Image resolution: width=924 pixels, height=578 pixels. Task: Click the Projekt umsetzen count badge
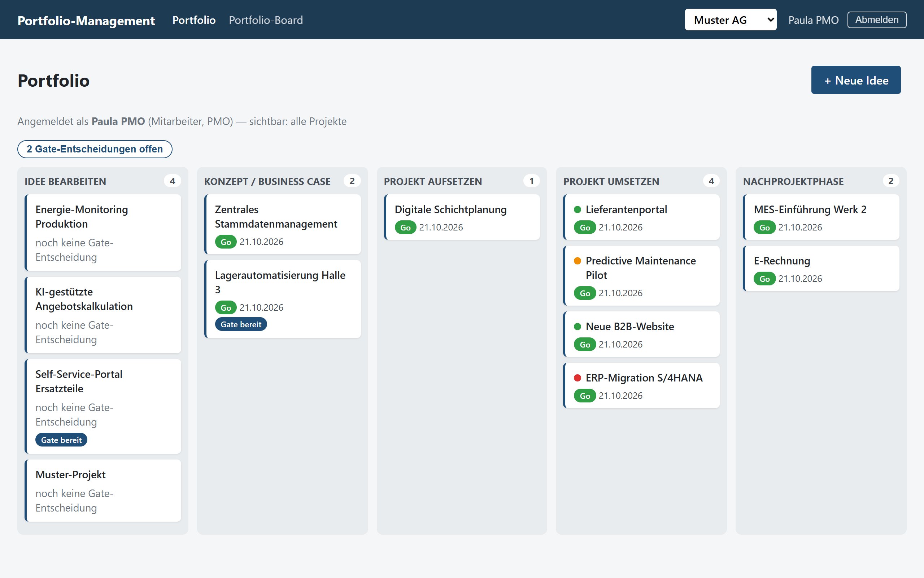point(711,181)
